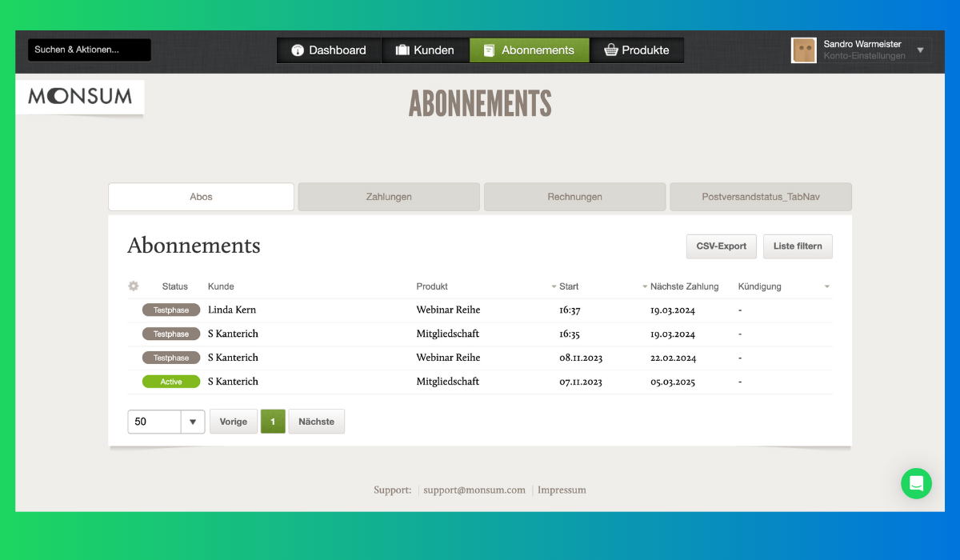Open the Postversandstatus_TabNav tab
This screenshot has width=960, height=560.
[761, 197]
